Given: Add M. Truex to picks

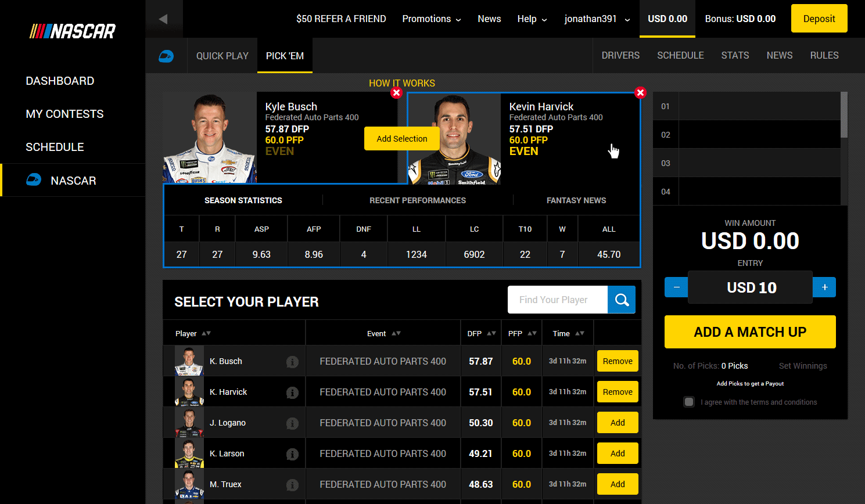Looking at the screenshot, I should pos(618,484).
